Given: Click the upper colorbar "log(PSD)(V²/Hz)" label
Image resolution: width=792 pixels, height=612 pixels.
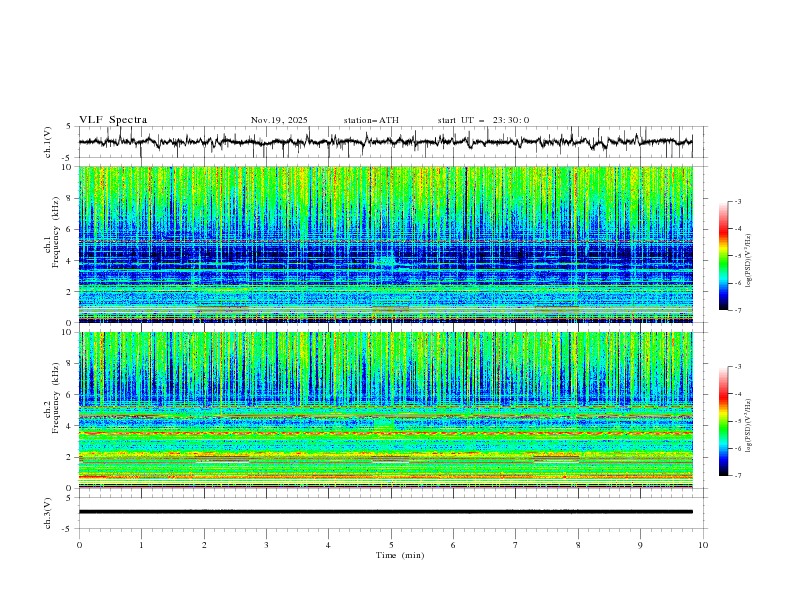Looking at the screenshot, I should point(749,261).
